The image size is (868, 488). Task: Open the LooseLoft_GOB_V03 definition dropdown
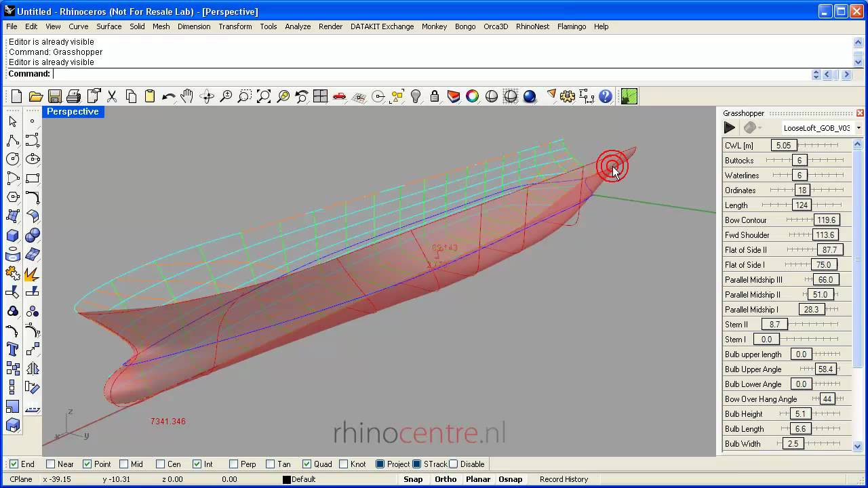859,128
